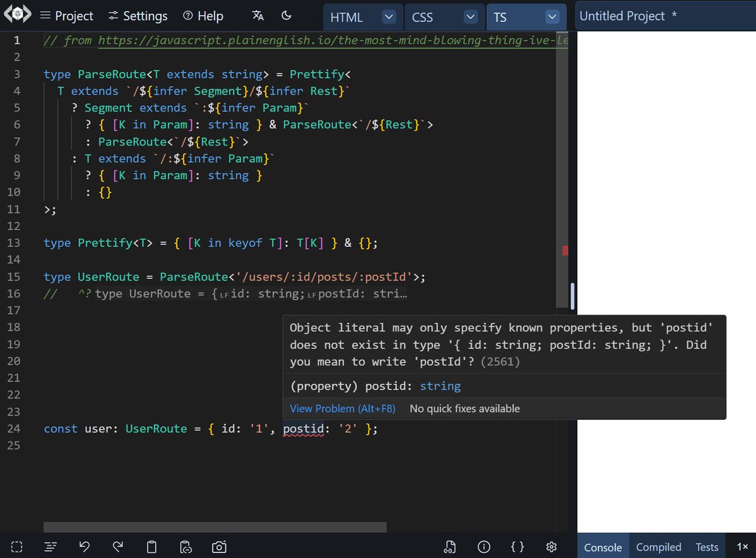Open the Compiled code pane
Image resolution: width=756 pixels, height=558 pixels.
(x=658, y=547)
